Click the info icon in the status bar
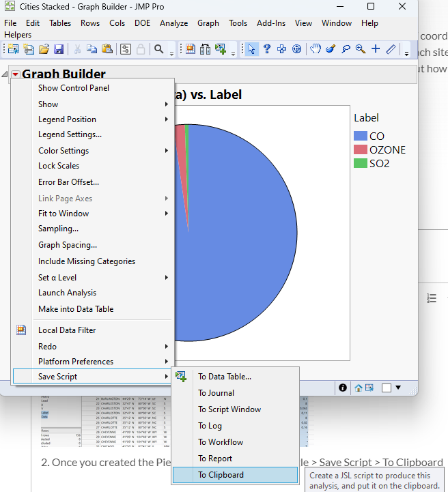448x492 pixels. [x=343, y=388]
